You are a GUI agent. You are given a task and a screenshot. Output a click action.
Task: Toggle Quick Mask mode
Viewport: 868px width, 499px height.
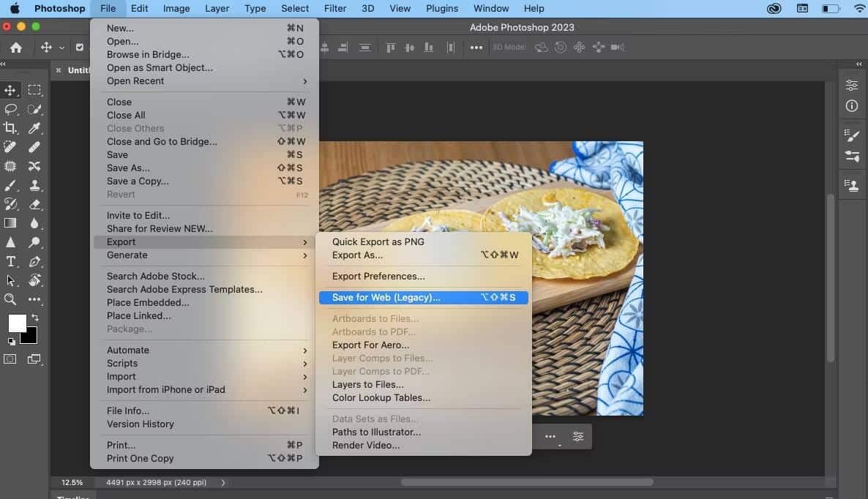tap(10, 359)
